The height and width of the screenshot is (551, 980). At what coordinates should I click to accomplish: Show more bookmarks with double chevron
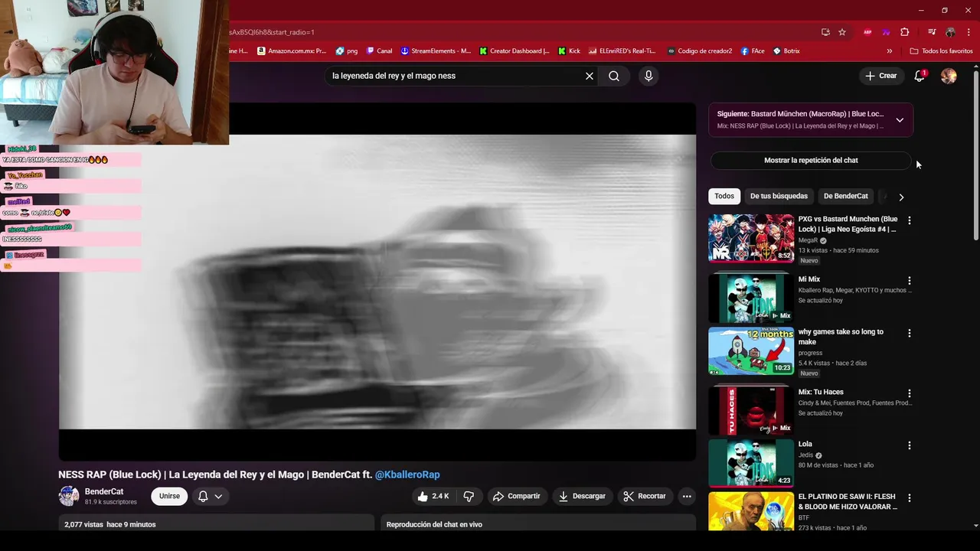[x=890, y=51]
